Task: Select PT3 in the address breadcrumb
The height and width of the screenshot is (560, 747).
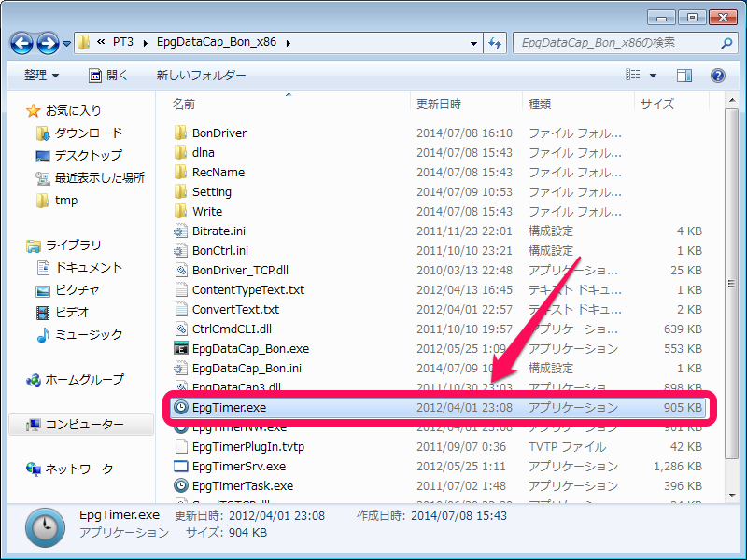Action: (x=123, y=42)
